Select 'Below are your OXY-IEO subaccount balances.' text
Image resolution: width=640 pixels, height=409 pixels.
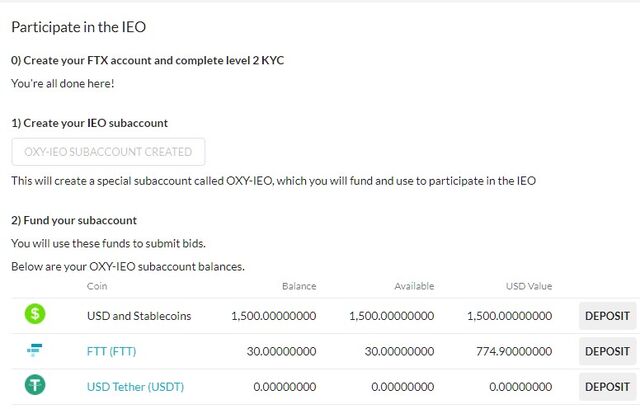click(x=128, y=267)
